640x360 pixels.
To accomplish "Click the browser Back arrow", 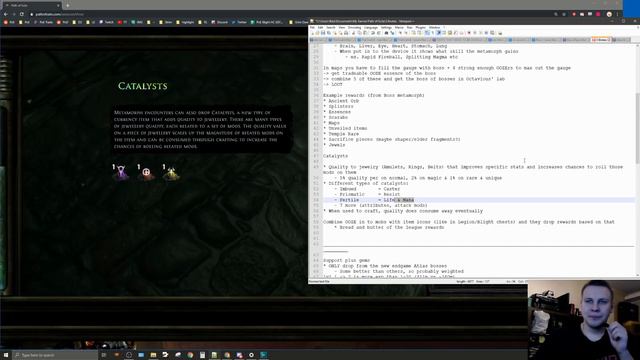I will click(6, 14).
